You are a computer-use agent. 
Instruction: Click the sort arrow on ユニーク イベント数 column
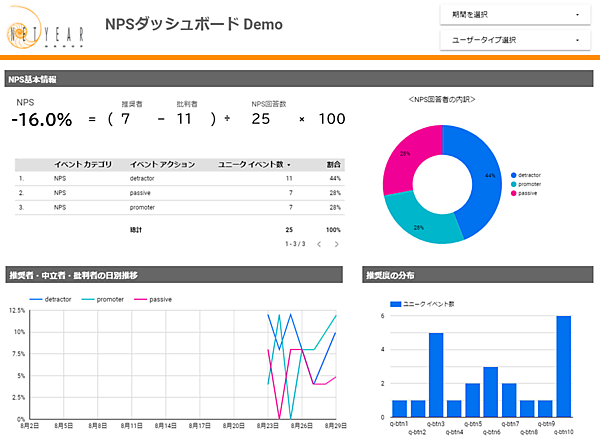click(289, 164)
